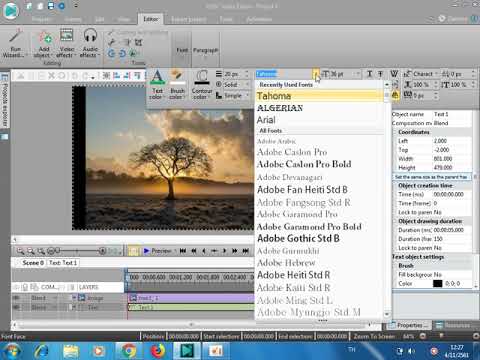Open the font size dropdown
The image size is (480, 360).
358,74
